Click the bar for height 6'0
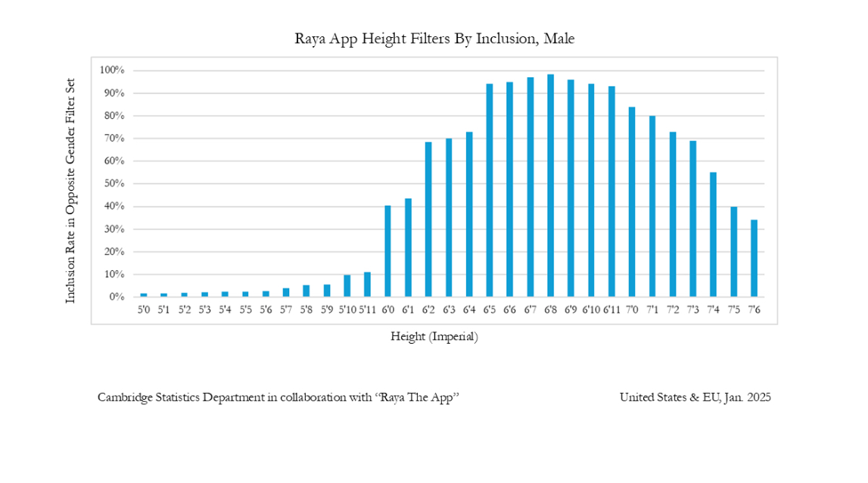 tap(387, 251)
